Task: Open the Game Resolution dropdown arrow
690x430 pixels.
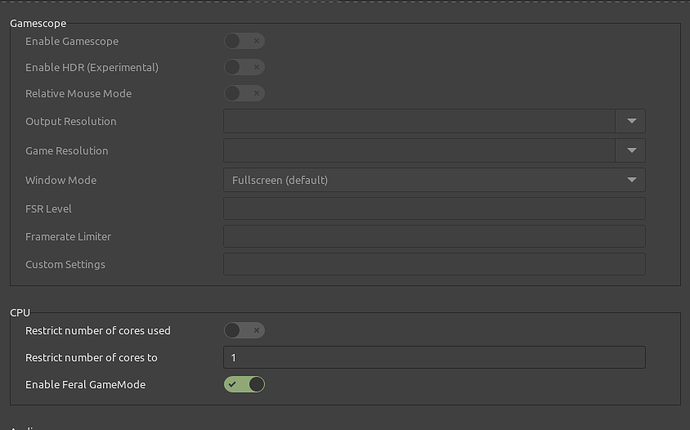Action: pos(631,150)
